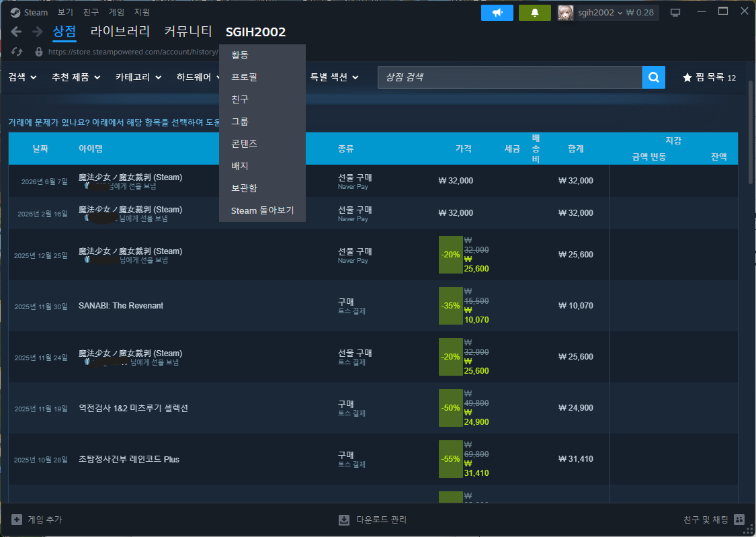Click the ₩ 10,070 total amount
The width and height of the screenshot is (756, 537).
(576, 306)
